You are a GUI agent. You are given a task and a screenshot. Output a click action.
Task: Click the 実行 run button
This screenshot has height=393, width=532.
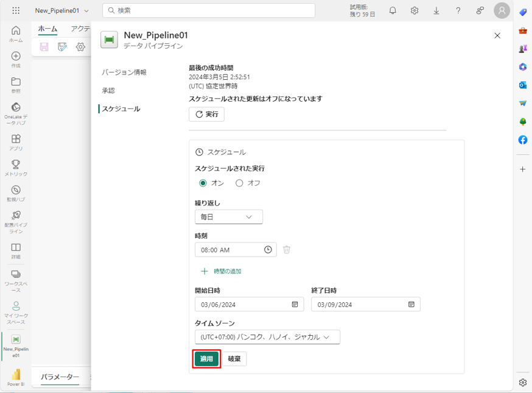206,114
